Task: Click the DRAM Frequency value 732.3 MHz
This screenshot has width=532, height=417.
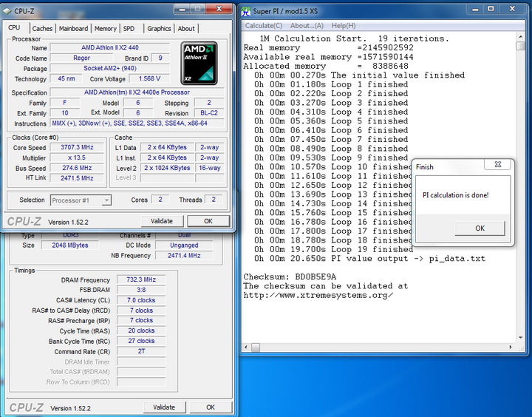Action: coord(141,279)
